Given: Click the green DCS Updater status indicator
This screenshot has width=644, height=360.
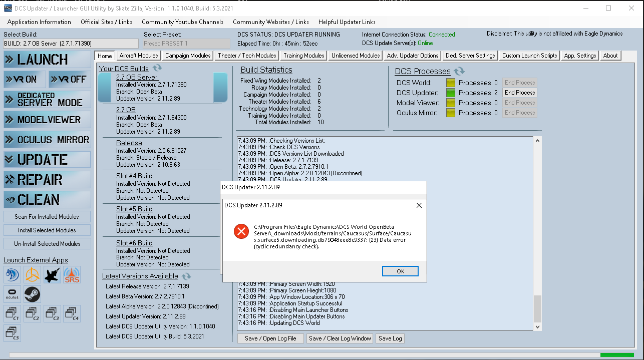Looking at the screenshot, I should pyautogui.click(x=450, y=93).
